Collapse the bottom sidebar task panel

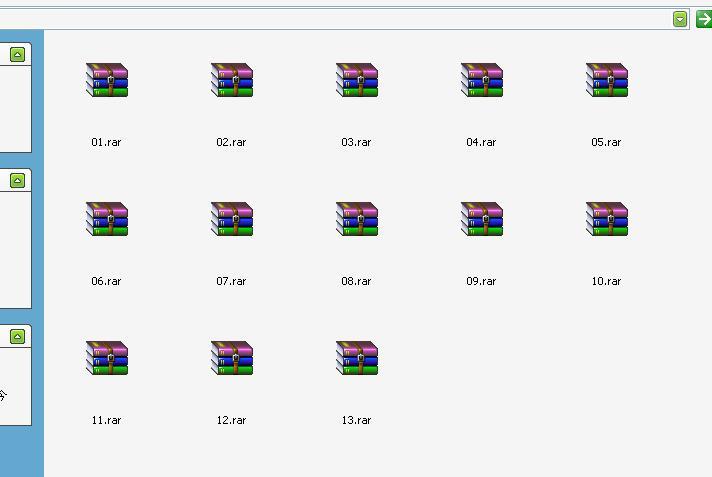tap(17, 337)
